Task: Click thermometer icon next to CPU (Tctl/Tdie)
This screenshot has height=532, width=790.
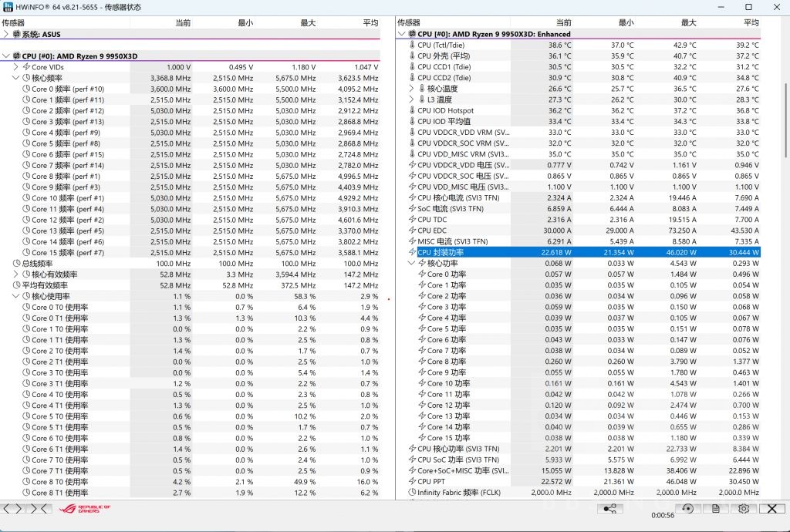Action: [x=411, y=45]
